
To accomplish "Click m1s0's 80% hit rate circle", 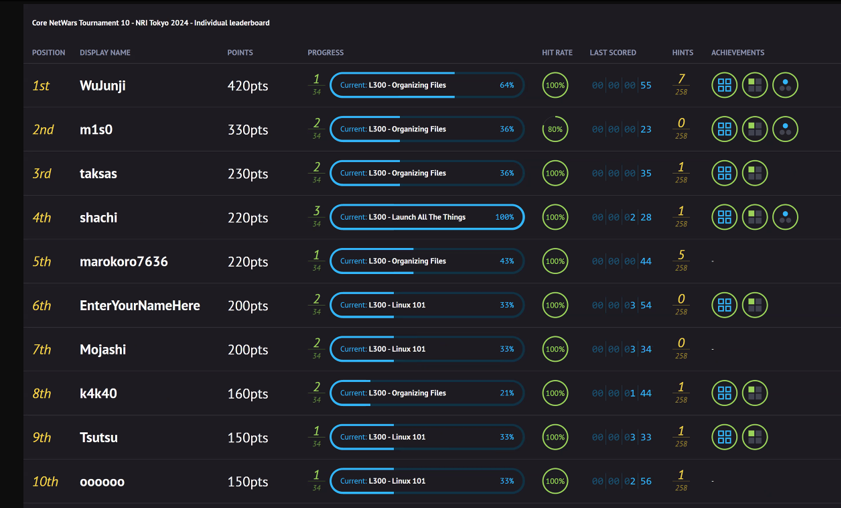I will click(555, 130).
